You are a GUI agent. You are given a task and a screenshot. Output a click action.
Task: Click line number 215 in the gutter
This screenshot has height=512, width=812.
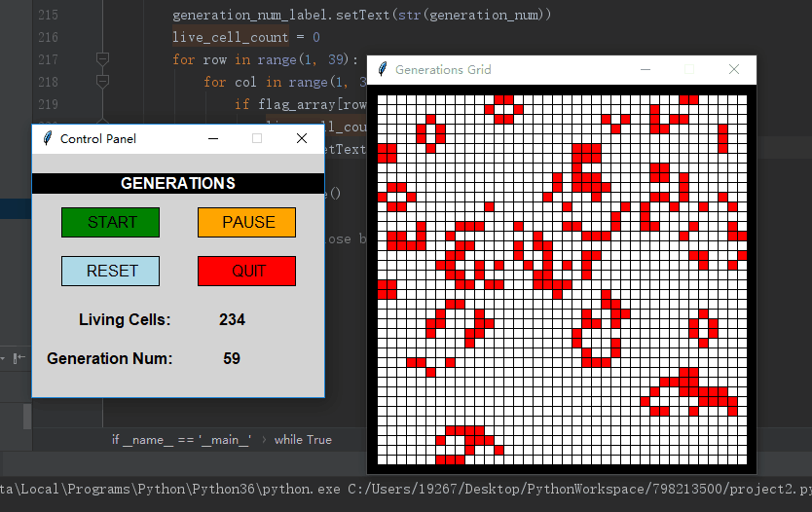point(48,16)
